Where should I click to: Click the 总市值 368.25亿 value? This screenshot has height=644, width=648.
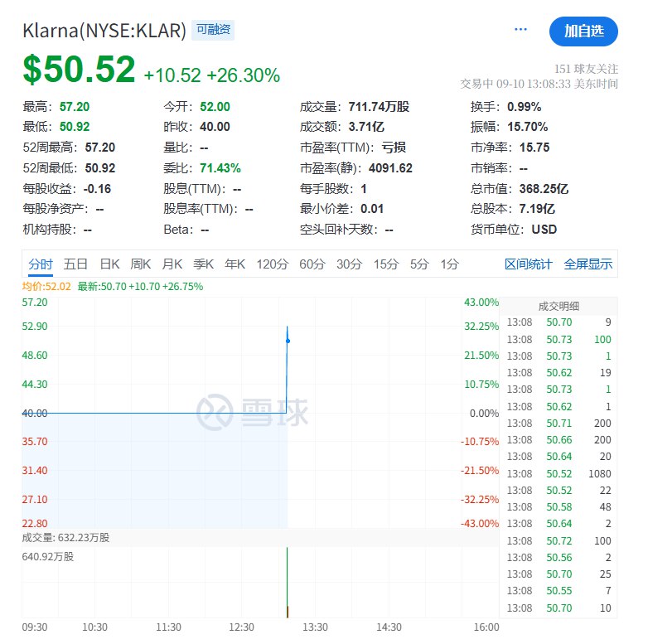coord(544,188)
